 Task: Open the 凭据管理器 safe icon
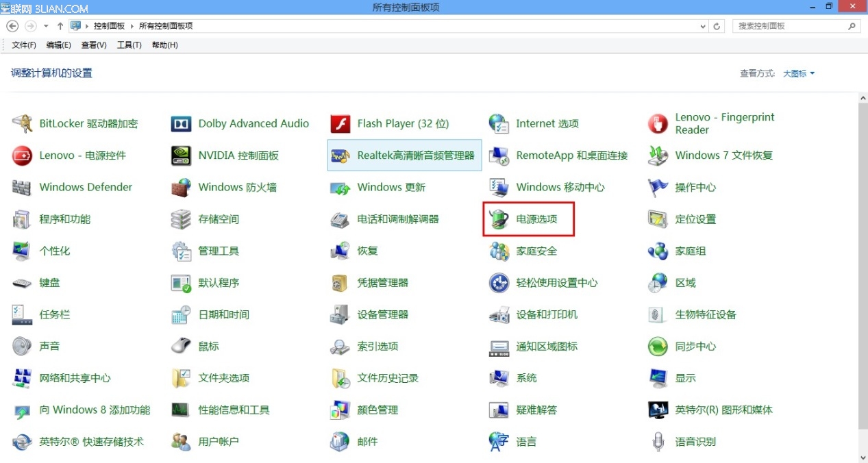point(340,283)
